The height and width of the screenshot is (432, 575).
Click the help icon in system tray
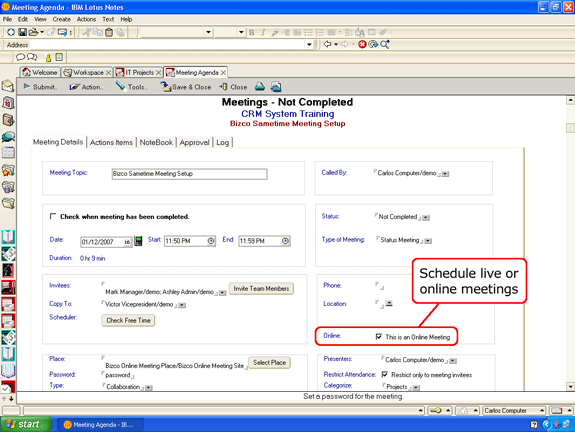pos(534,425)
